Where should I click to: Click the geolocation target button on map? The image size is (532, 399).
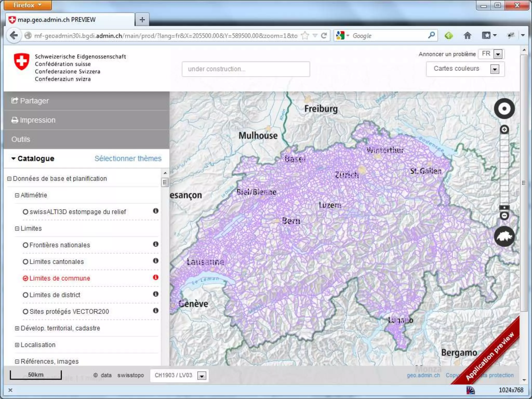coord(504,109)
